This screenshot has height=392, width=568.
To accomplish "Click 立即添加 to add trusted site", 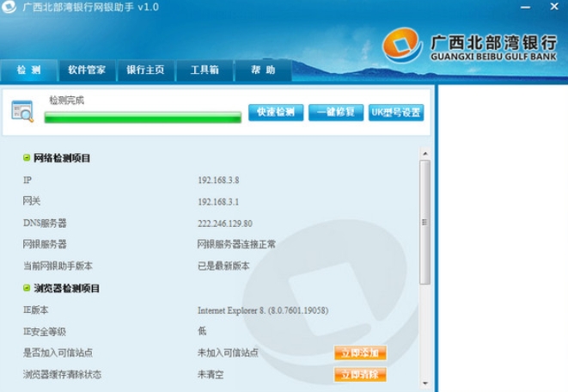I will pyautogui.click(x=360, y=352).
